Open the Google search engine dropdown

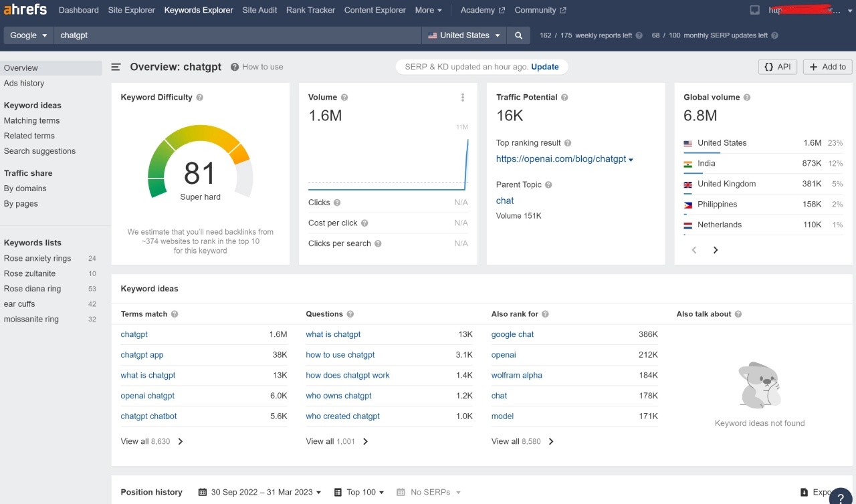click(x=29, y=35)
